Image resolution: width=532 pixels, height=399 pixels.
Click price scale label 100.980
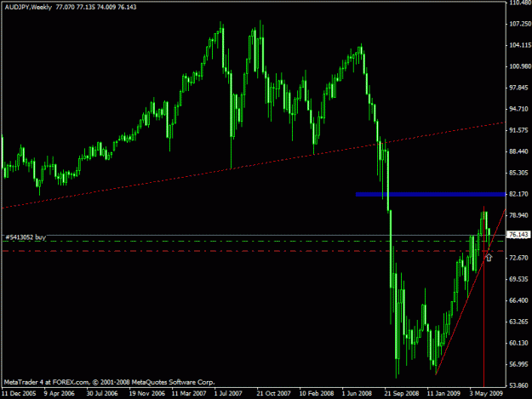pos(520,66)
